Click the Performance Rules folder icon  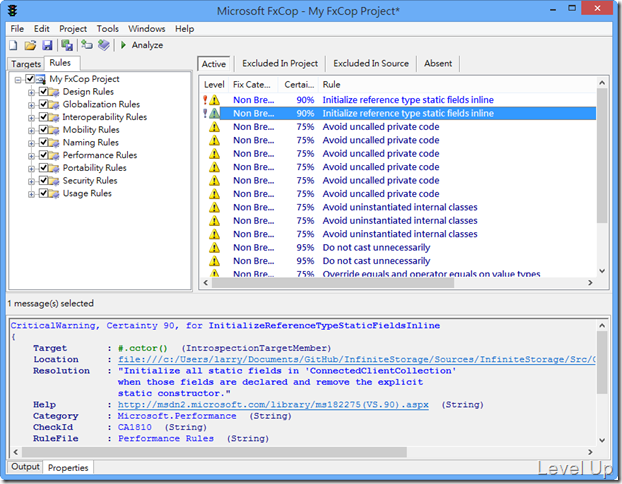pyautogui.click(x=54, y=156)
